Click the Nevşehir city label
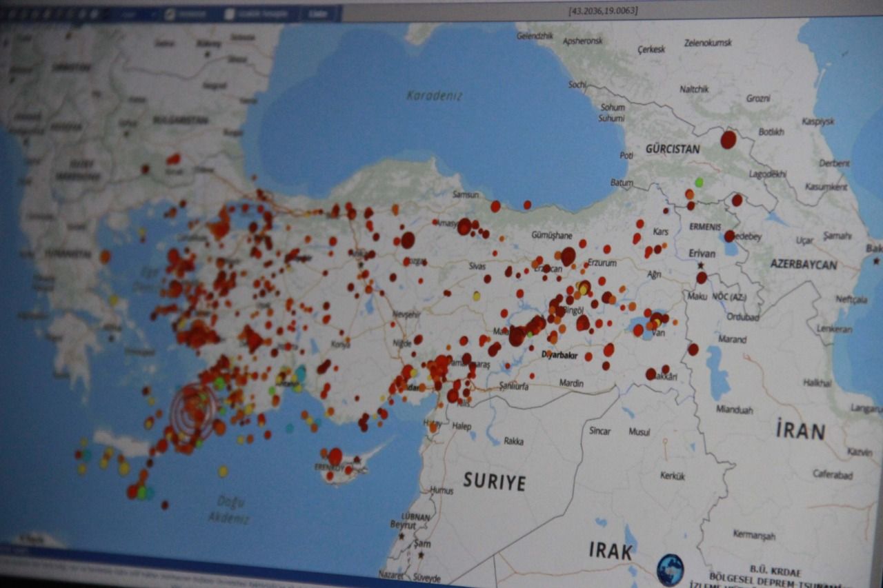The width and height of the screenshot is (883, 588). click(x=406, y=314)
